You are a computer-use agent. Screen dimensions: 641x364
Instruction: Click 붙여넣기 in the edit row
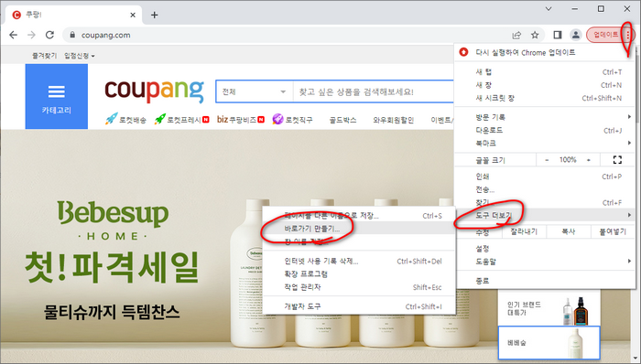613,231
